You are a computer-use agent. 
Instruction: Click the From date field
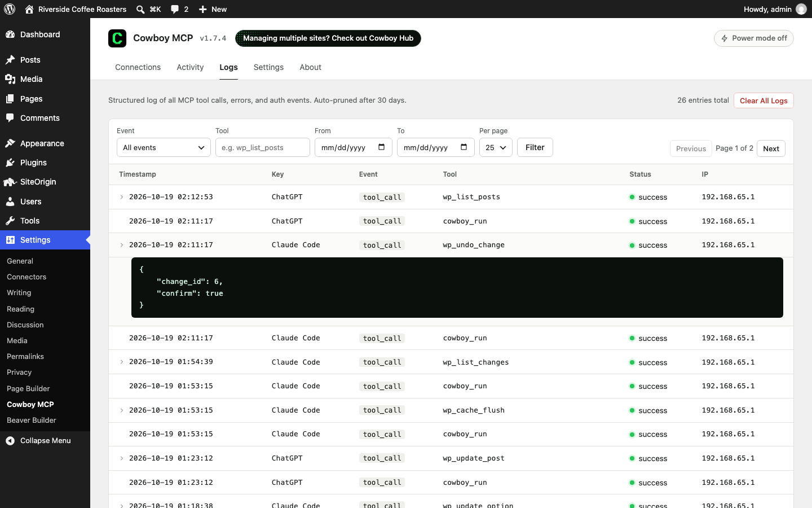(353, 147)
